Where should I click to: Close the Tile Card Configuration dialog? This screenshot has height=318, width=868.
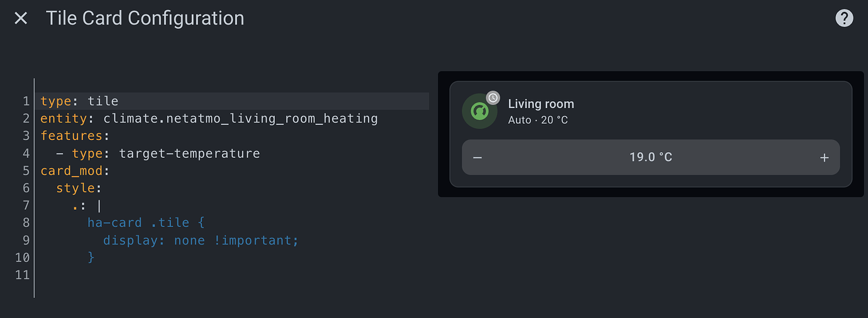(21, 18)
